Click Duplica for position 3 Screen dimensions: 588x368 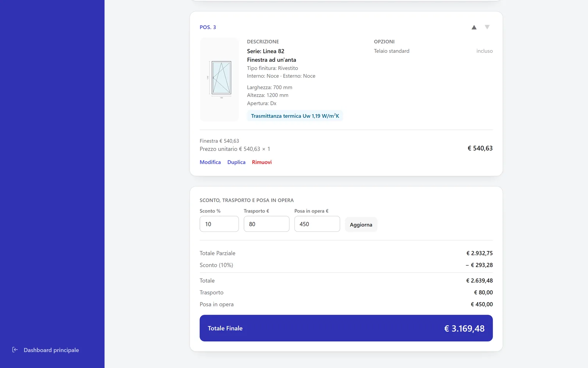tap(236, 162)
